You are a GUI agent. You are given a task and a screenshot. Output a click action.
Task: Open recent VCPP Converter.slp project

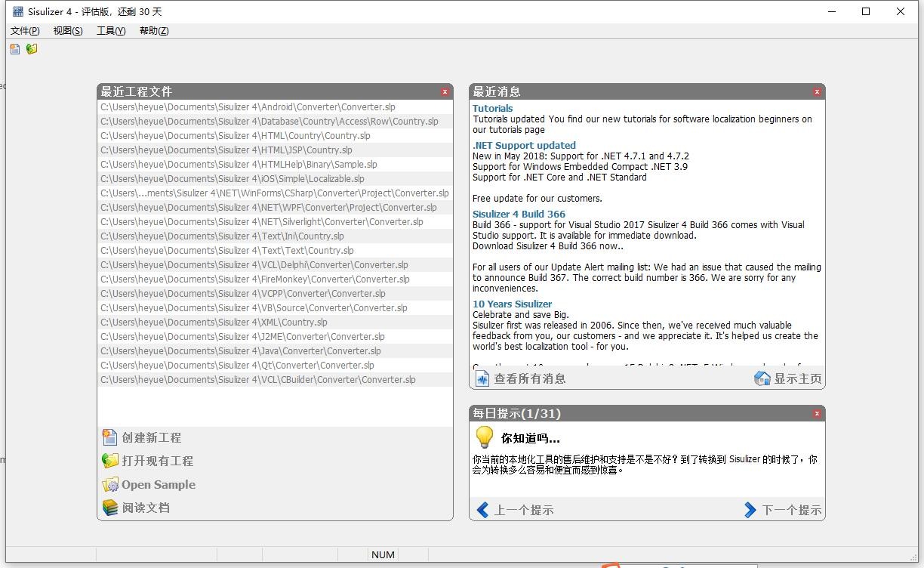[x=276, y=293]
